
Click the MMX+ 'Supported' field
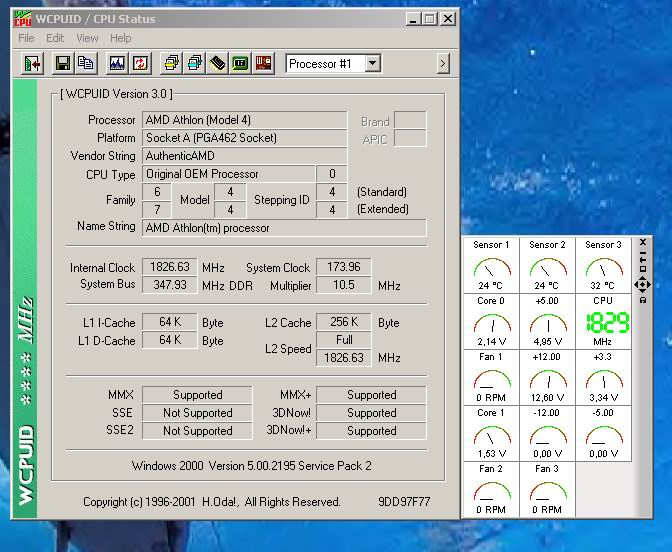click(371, 395)
